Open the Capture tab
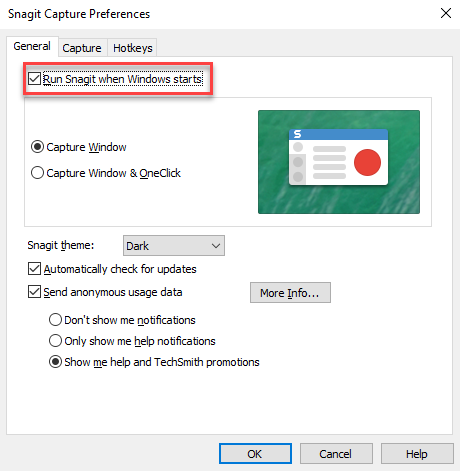The width and height of the screenshot is (460, 471). pyautogui.click(x=82, y=48)
